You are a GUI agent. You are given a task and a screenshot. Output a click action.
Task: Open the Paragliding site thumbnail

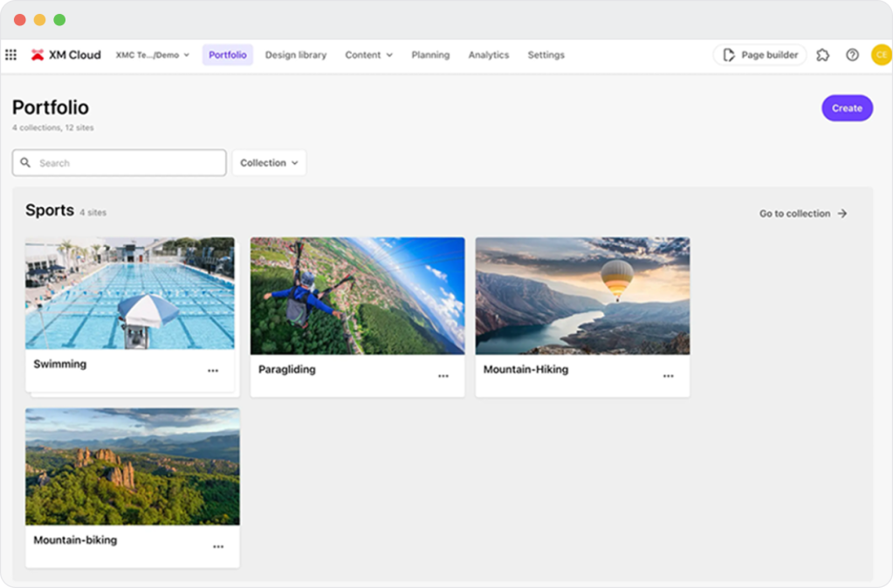358,296
